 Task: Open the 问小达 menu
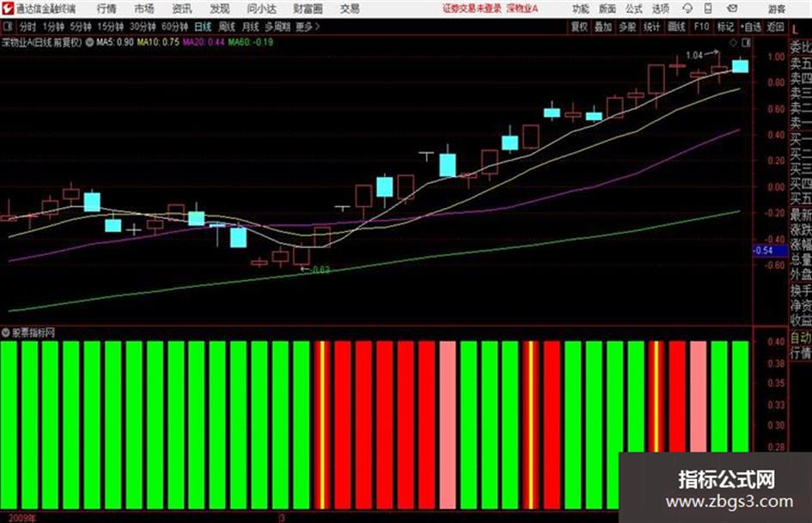[x=261, y=9]
